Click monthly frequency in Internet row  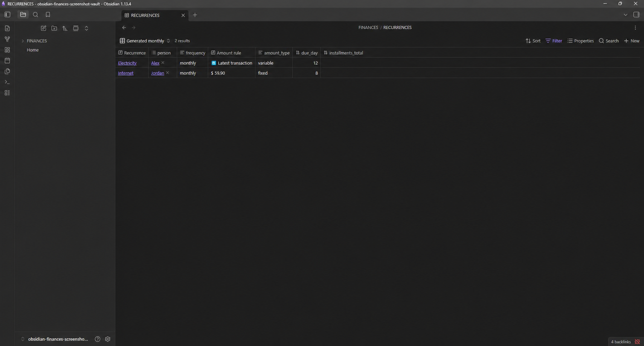(x=192, y=73)
